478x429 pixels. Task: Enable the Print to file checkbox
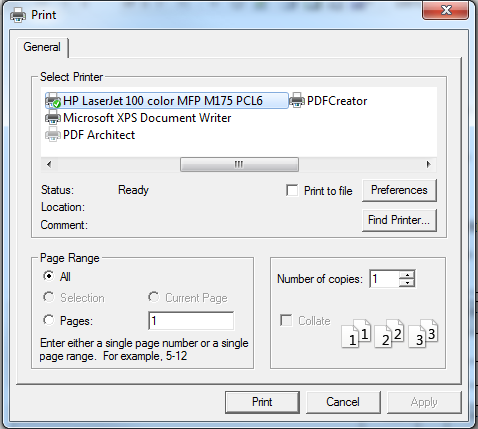tap(292, 191)
